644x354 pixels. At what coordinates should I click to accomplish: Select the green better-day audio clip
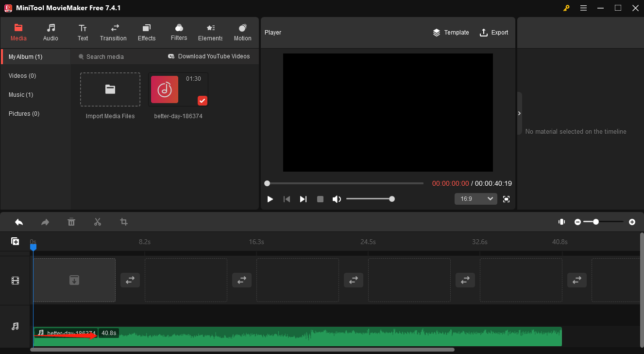click(x=298, y=336)
